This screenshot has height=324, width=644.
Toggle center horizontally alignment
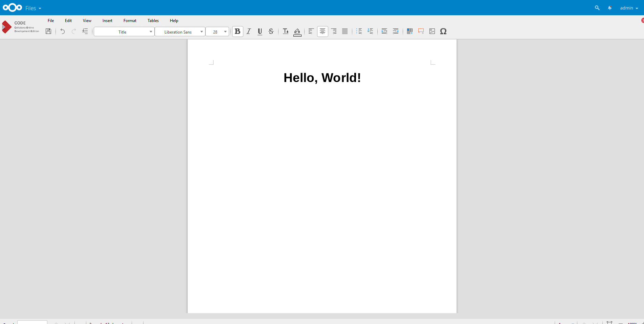point(323,31)
